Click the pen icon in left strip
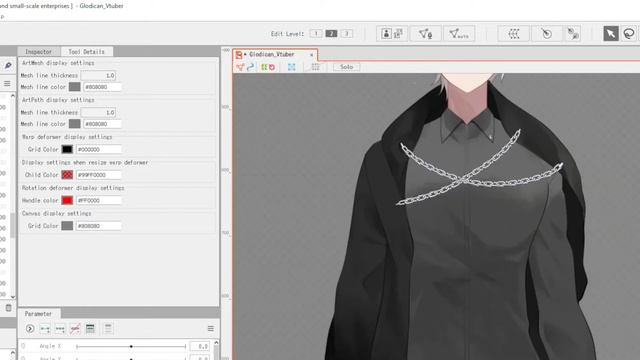 8,65
